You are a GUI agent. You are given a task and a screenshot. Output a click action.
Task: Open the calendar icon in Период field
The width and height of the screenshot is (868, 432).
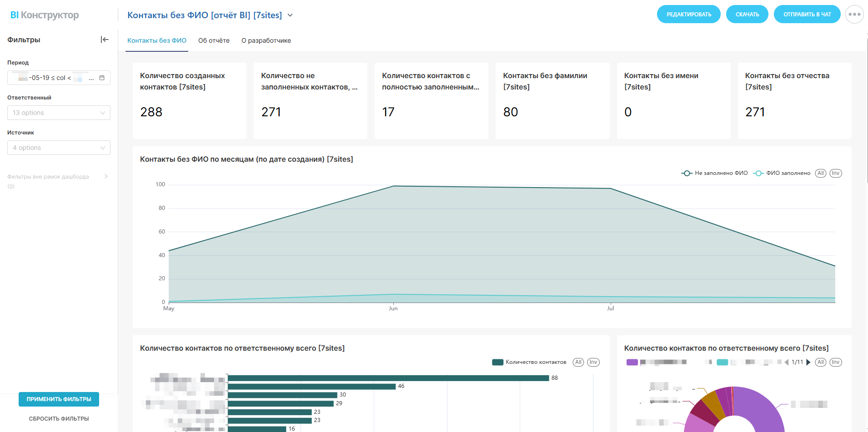pyautogui.click(x=102, y=78)
